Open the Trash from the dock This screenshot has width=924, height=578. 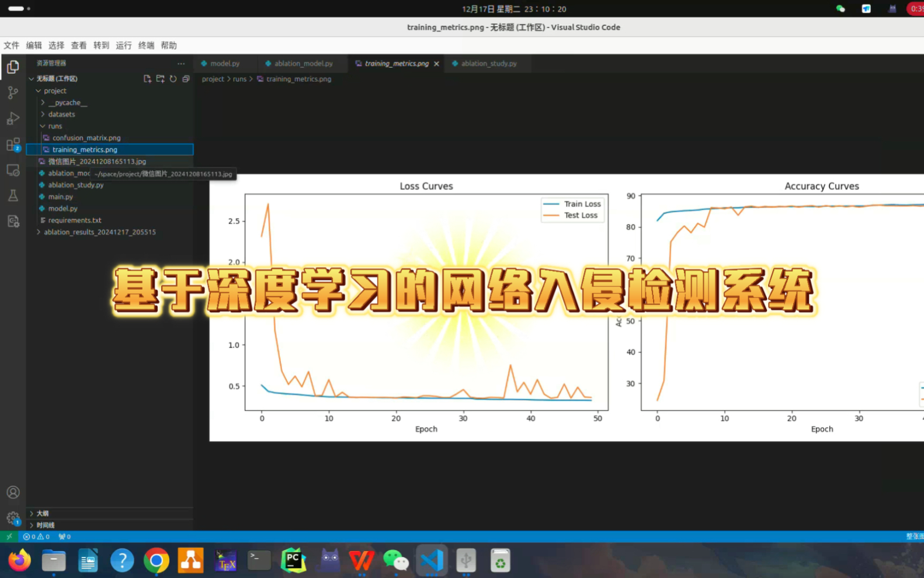tap(501, 561)
